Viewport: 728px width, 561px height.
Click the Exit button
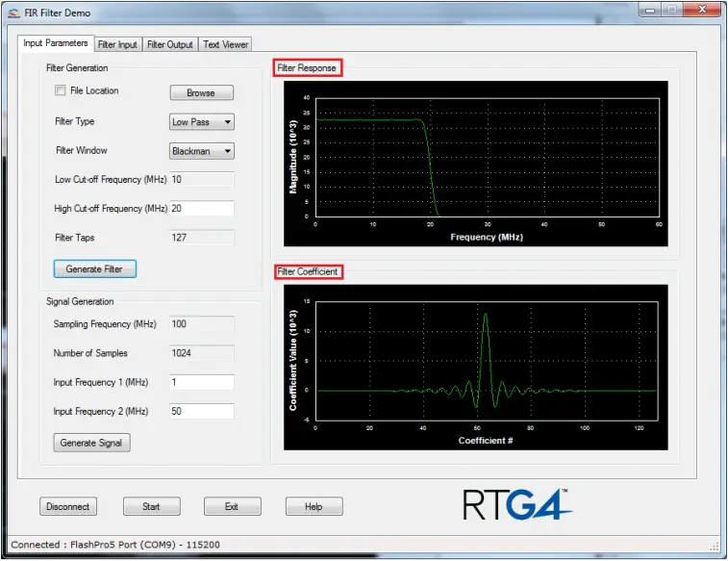click(x=232, y=506)
